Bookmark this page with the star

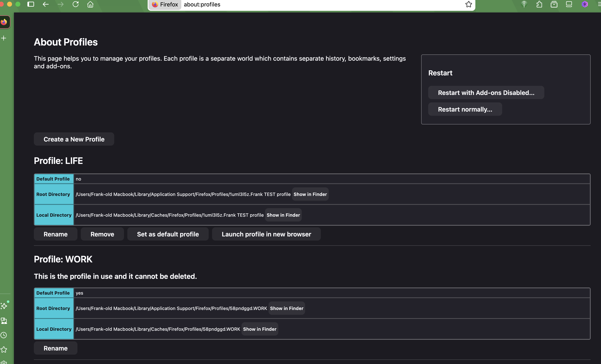click(x=469, y=4)
